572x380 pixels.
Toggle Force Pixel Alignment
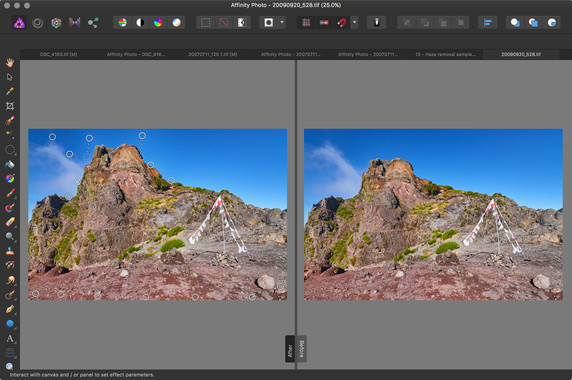pos(306,23)
